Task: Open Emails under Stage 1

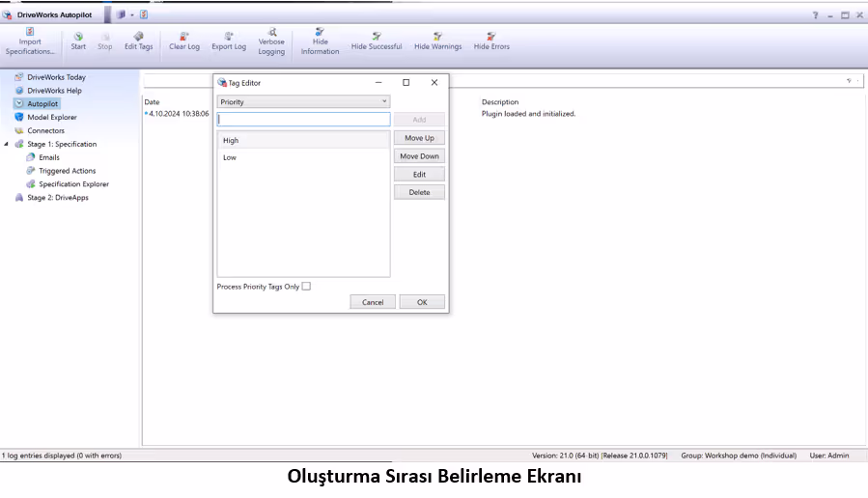Action: pyautogui.click(x=42, y=157)
